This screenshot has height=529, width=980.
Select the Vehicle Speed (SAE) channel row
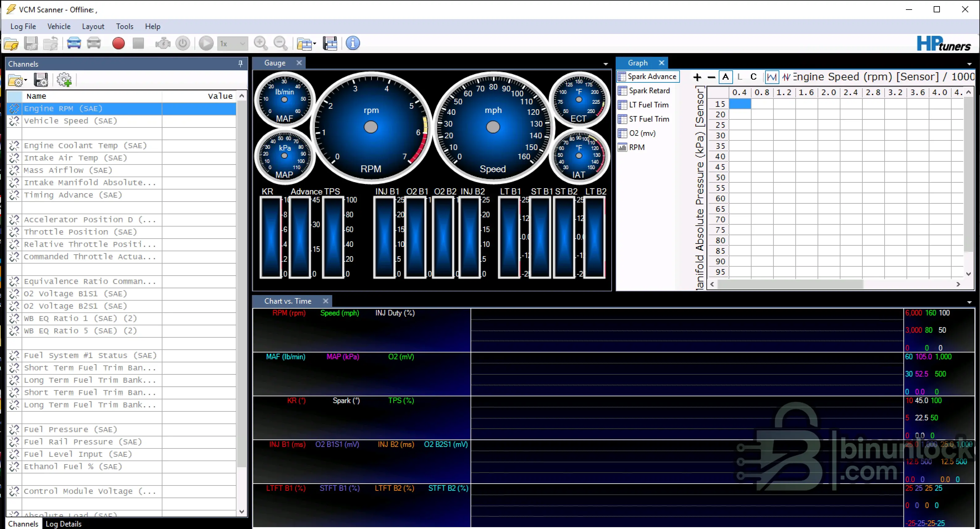tap(121, 121)
